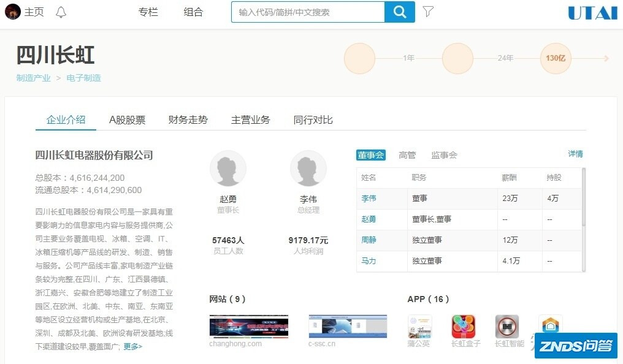This screenshot has width=623, height=364.
Task: Click the 4万 shareholding cell
Action: (552, 198)
